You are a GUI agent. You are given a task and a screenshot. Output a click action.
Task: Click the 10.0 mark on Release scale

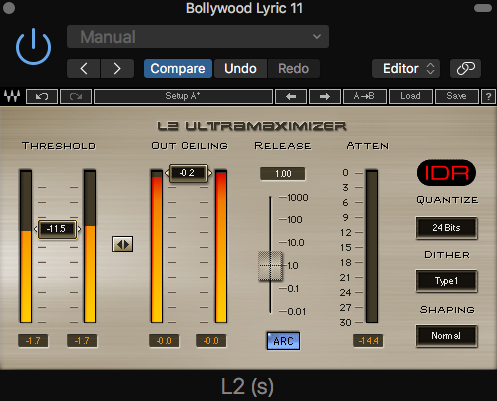click(x=296, y=243)
